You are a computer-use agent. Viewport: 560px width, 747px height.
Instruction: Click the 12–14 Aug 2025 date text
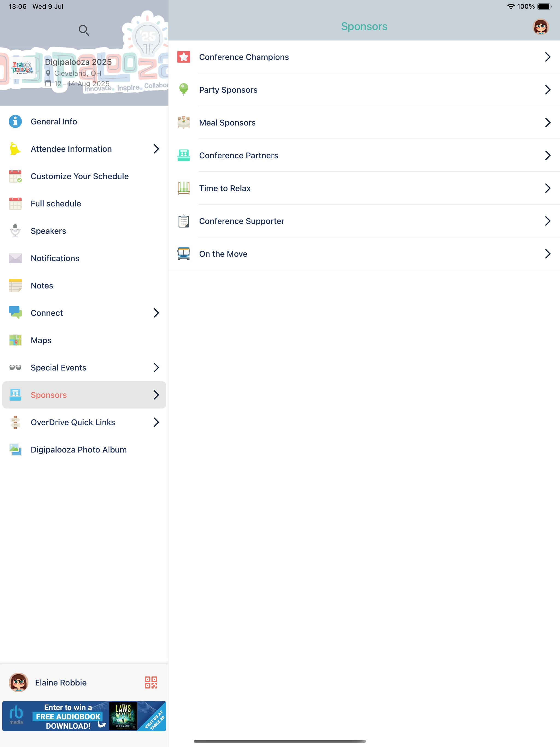pos(82,84)
